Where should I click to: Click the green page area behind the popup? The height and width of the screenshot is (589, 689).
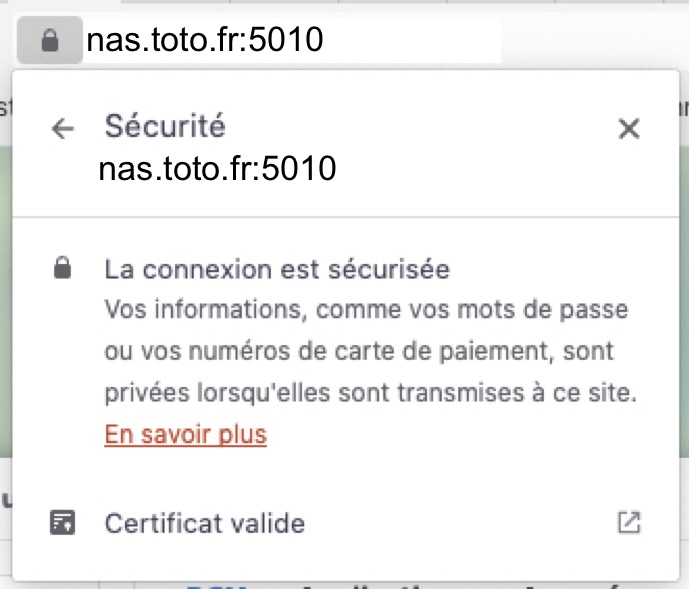pos(6,301)
